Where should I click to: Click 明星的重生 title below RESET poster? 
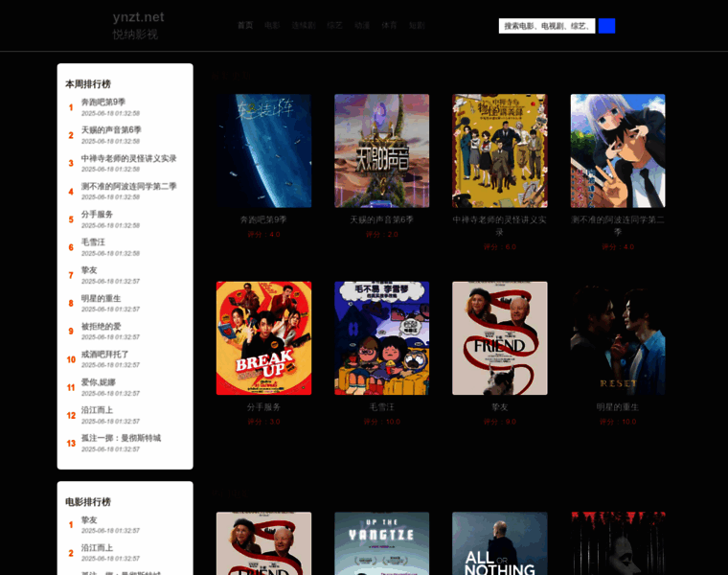click(x=618, y=407)
